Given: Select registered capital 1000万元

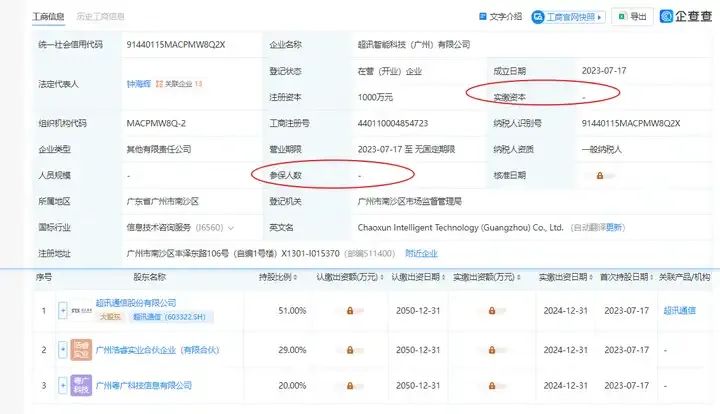Looking at the screenshot, I should (375, 97).
